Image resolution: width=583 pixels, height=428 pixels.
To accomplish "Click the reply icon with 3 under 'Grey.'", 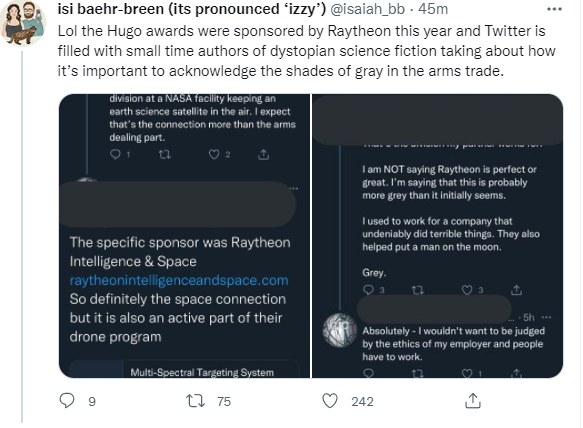I will [x=368, y=290].
